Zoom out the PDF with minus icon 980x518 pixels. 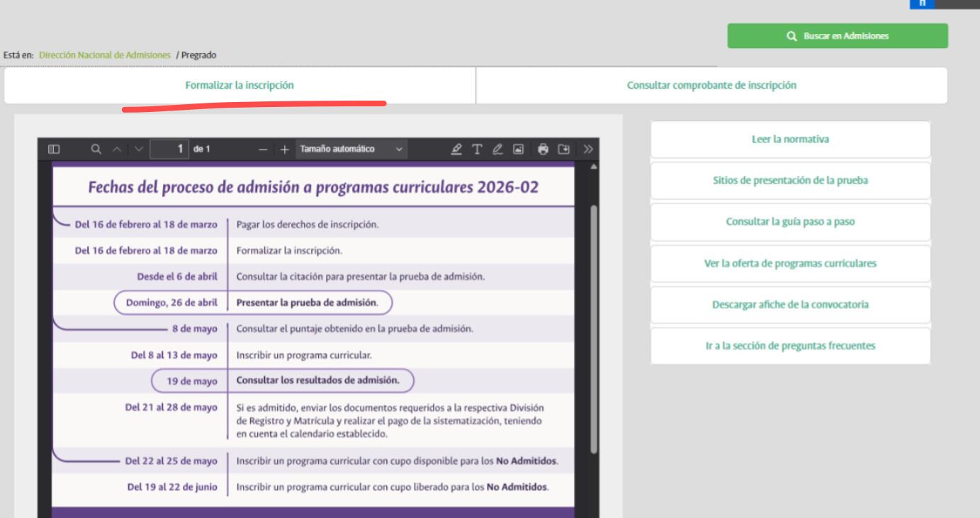(263, 150)
